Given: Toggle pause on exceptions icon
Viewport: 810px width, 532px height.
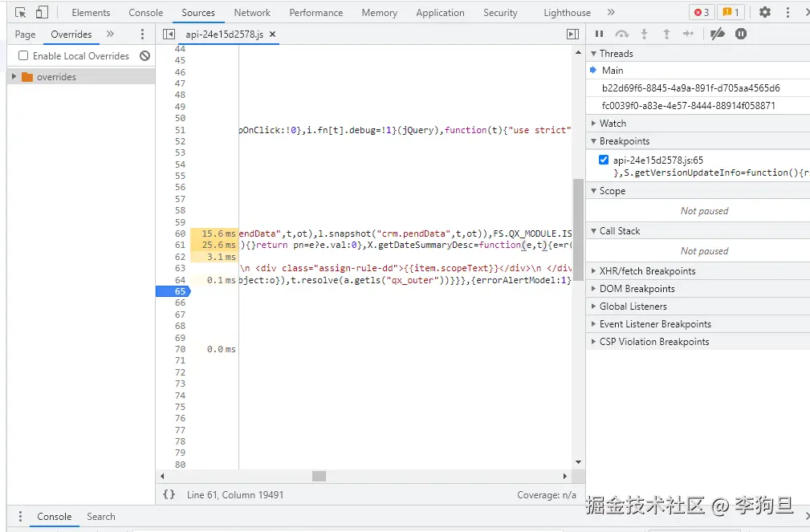Looking at the screenshot, I should [x=741, y=34].
